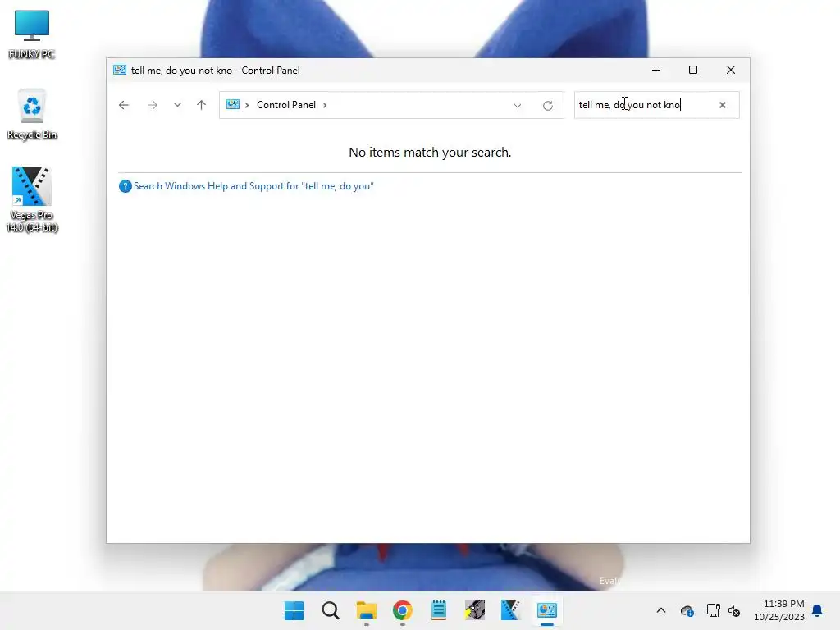The height and width of the screenshot is (630, 840).
Task: Open taskbar Search magnifier
Action: [x=331, y=610]
